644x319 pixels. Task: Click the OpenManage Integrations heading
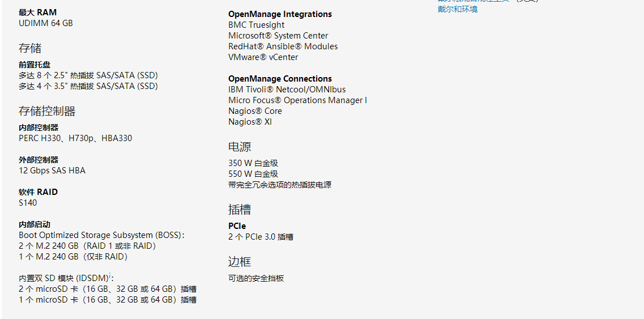[280, 14]
